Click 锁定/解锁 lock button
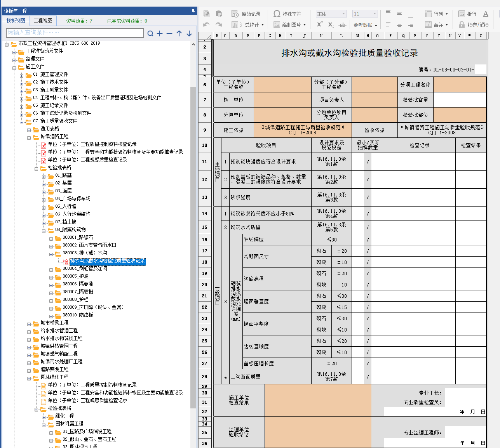Screen dimensions: 500x448 (x=474, y=25)
